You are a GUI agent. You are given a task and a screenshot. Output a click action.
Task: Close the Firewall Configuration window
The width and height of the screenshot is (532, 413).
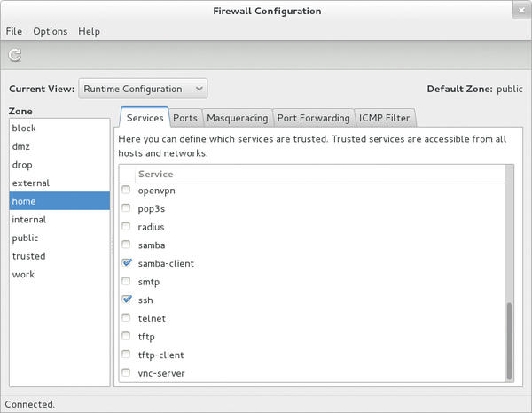(x=521, y=10)
